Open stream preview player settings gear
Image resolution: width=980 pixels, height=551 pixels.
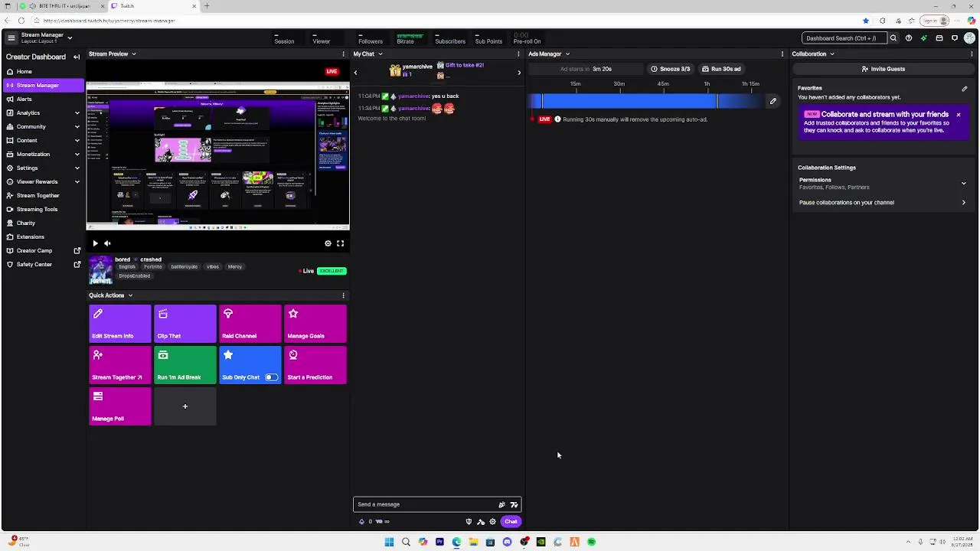[x=328, y=243]
